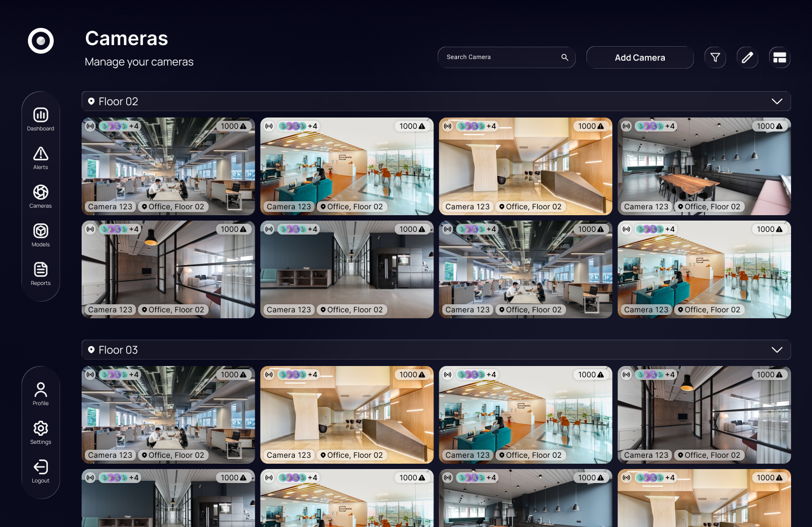
Task: Toggle the 1000 alerts badge on a camera
Action: 233,126
